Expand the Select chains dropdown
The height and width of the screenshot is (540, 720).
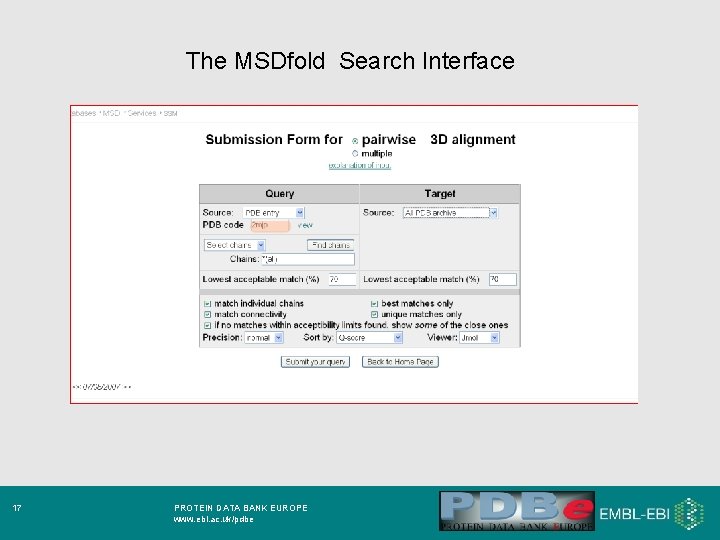point(235,245)
